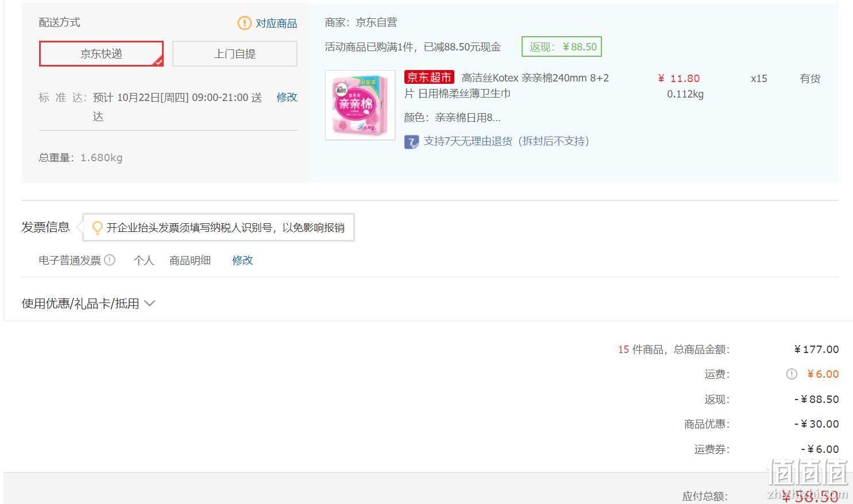Click stock status 有货

(x=810, y=79)
